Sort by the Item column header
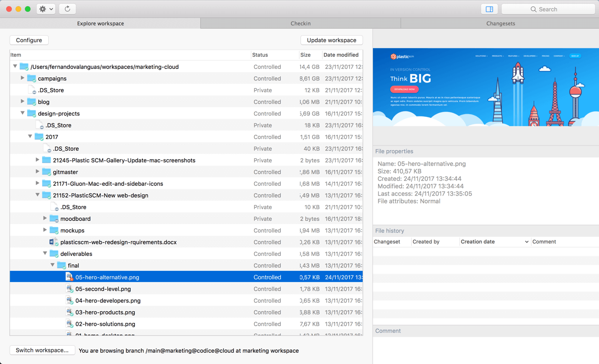599x364 pixels. [130, 55]
